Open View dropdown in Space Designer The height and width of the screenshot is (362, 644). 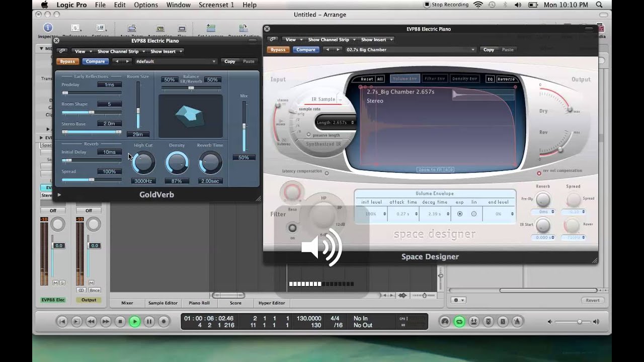coord(294,39)
